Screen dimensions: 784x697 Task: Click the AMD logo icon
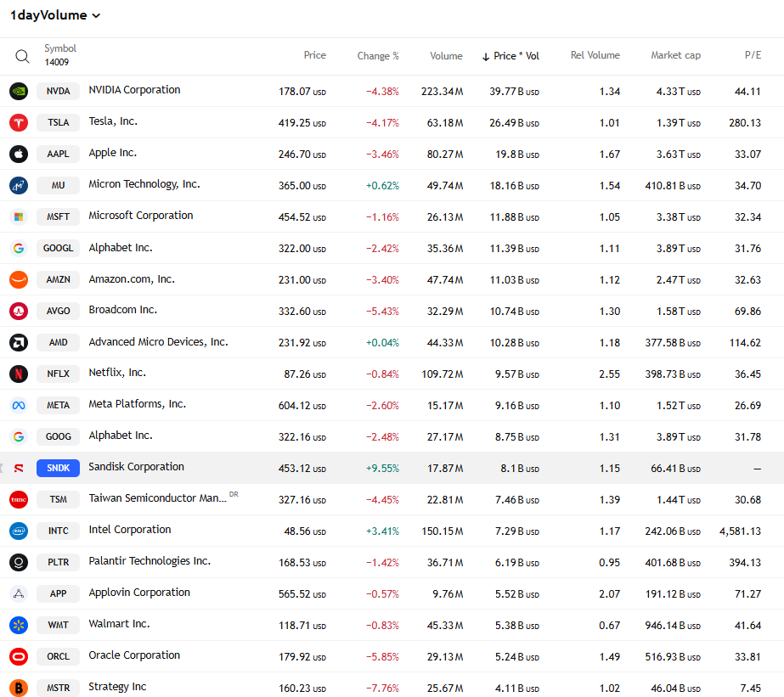(19, 342)
